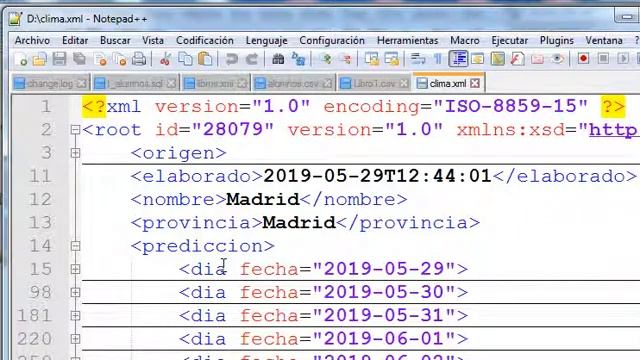Expand the dia 2019-05-30 fold marker

pyautogui.click(x=75, y=292)
